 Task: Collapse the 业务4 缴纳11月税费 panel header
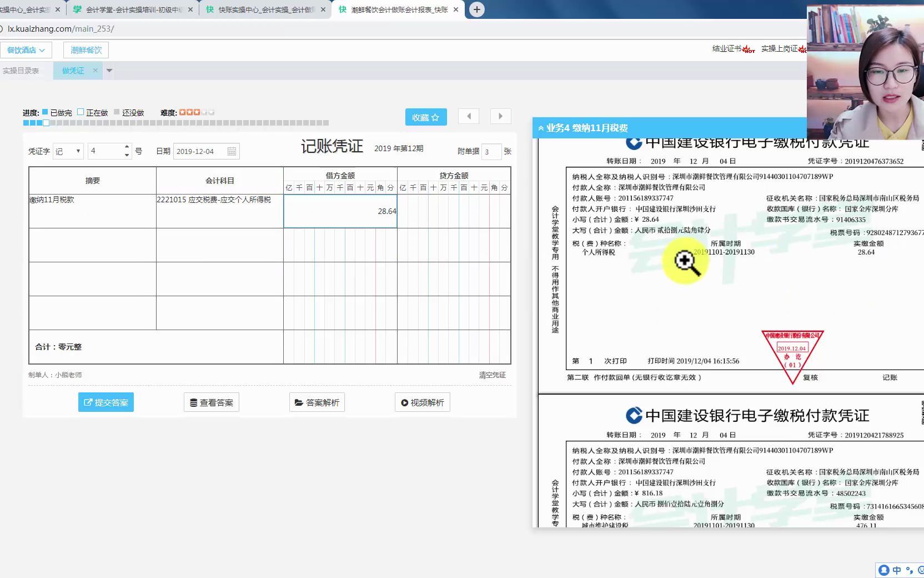click(669, 128)
